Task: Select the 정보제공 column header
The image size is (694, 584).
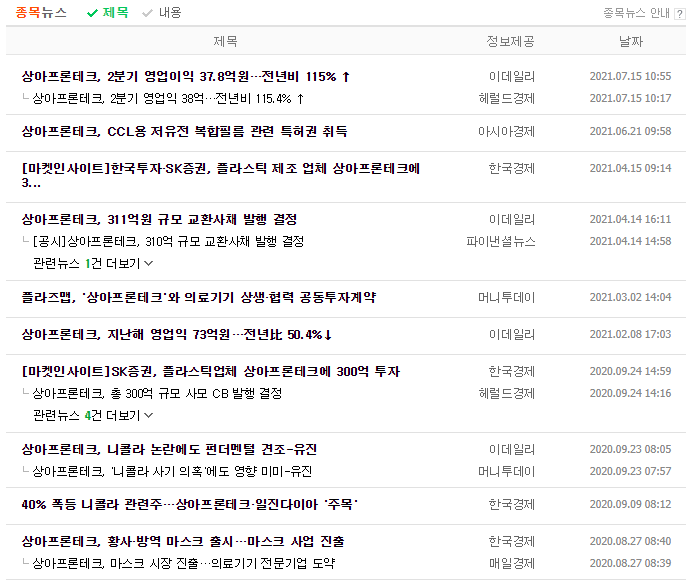Action: [x=510, y=41]
